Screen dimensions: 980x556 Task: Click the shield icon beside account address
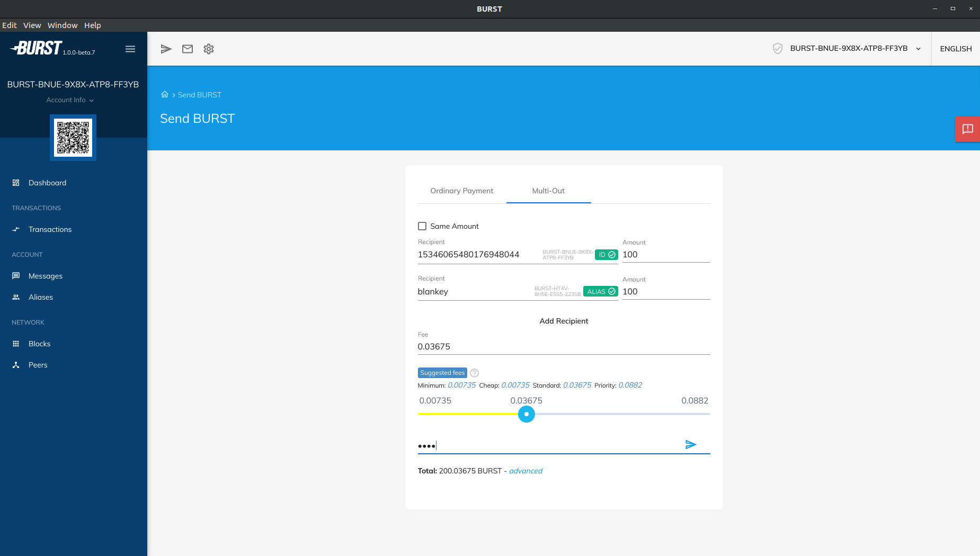click(x=777, y=49)
